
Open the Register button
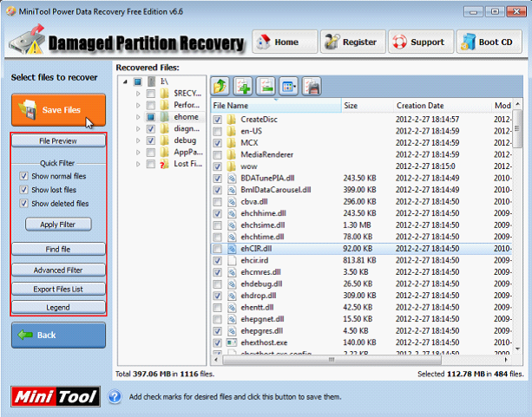pyautogui.click(x=353, y=42)
